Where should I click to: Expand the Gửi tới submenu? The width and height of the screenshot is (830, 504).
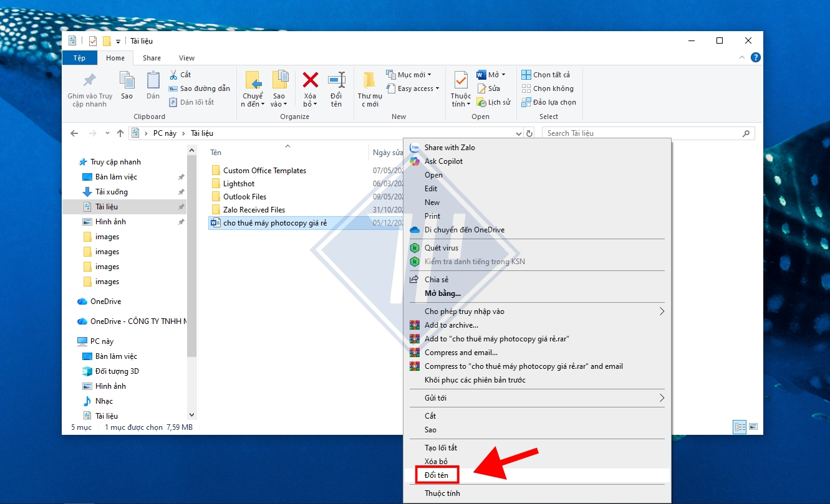pyautogui.click(x=662, y=398)
